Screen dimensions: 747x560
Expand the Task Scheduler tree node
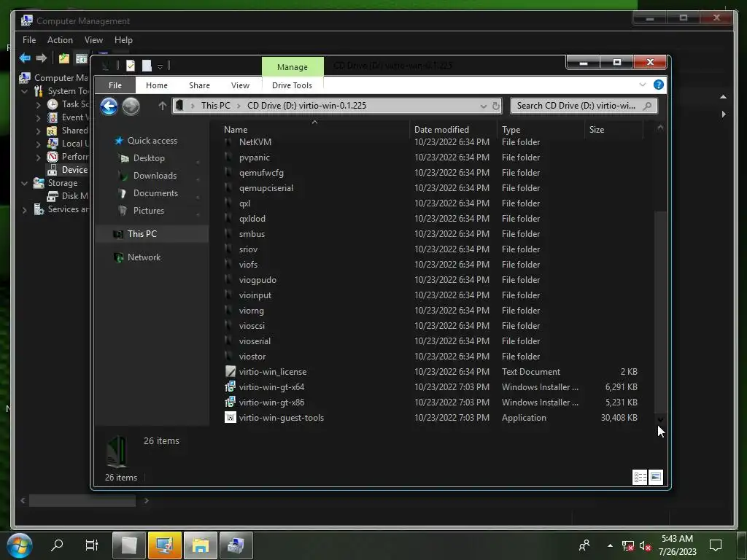(38, 104)
